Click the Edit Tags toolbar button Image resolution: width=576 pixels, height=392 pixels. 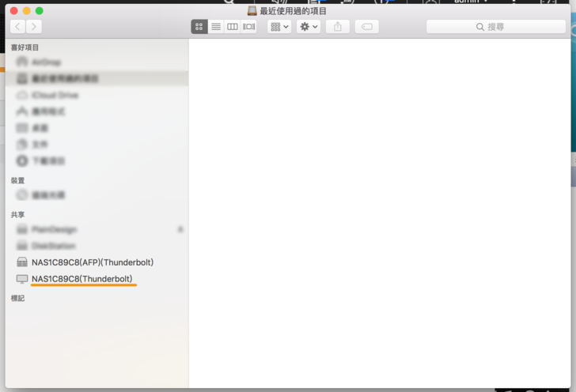[x=367, y=26]
